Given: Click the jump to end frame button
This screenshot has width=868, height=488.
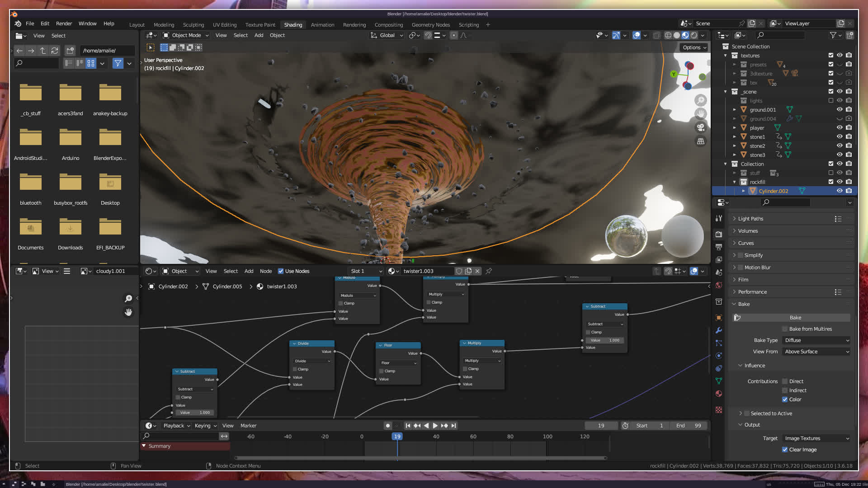Looking at the screenshot, I should pos(454,426).
